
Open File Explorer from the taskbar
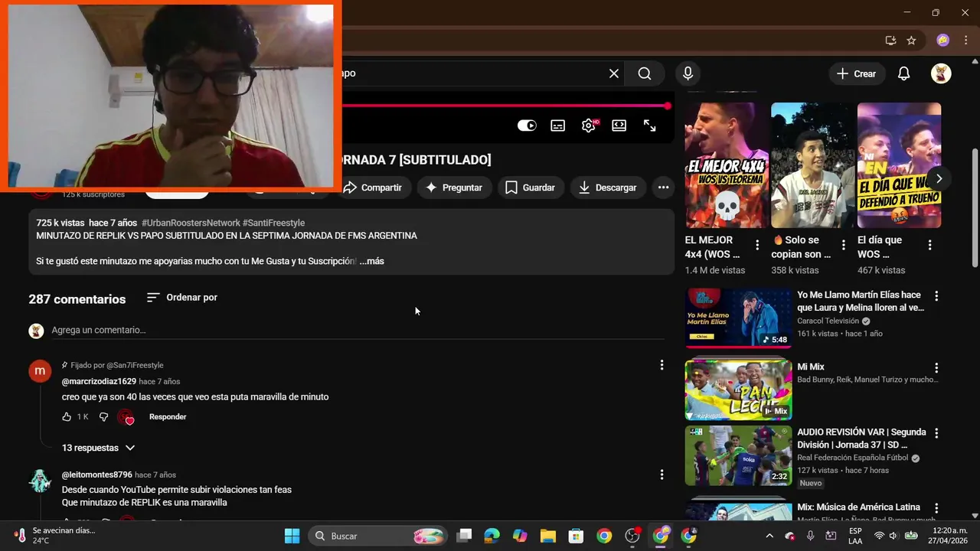(548, 536)
